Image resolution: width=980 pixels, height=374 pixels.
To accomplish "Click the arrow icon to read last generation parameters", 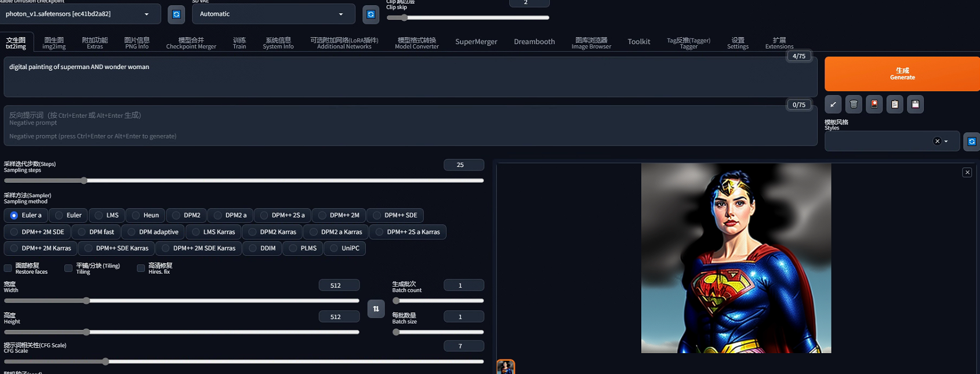I will [x=833, y=104].
